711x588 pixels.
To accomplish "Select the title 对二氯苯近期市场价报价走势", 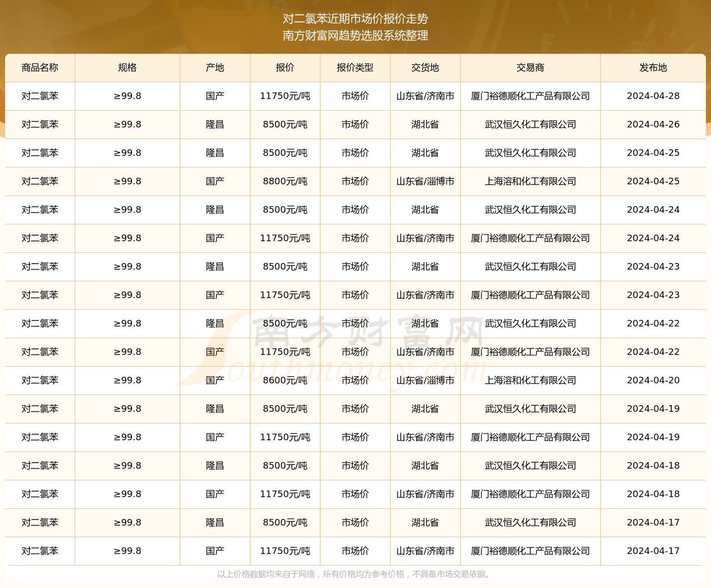I will point(355,19).
